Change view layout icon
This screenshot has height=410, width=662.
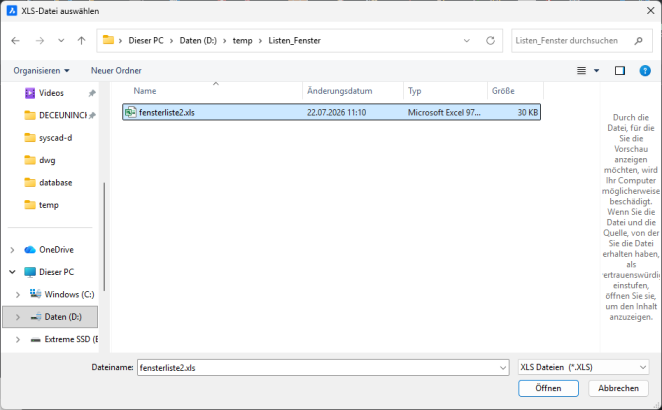click(581, 71)
